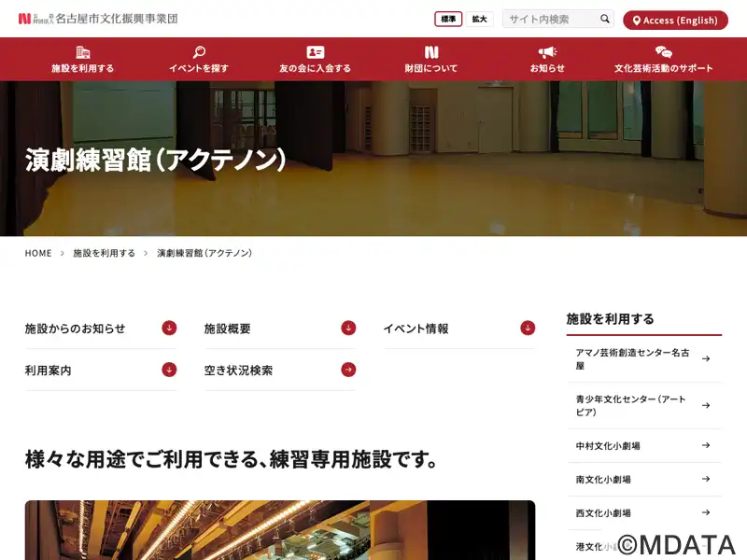Click the building icon above 施設を利用する

pyautogui.click(x=83, y=52)
